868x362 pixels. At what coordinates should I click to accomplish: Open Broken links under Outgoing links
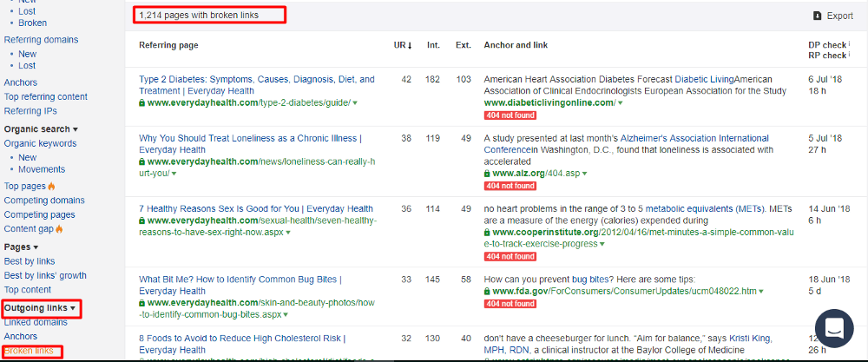[x=29, y=351]
